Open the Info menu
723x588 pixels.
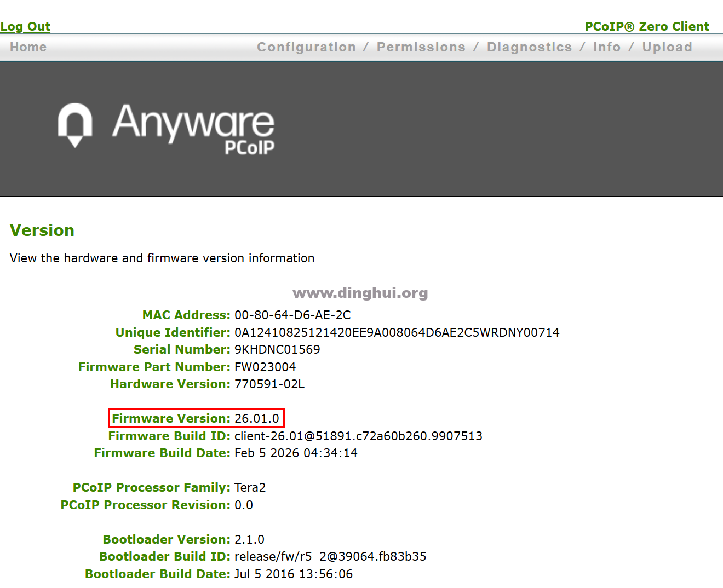(x=607, y=47)
